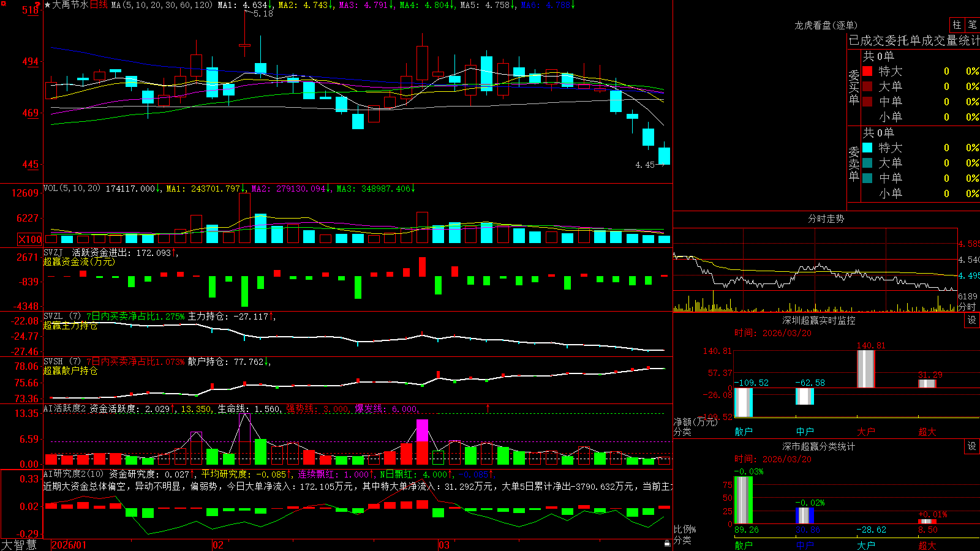Click the 已成交委托单成交量统计 header
The image size is (980, 551).
(x=914, y=40)
